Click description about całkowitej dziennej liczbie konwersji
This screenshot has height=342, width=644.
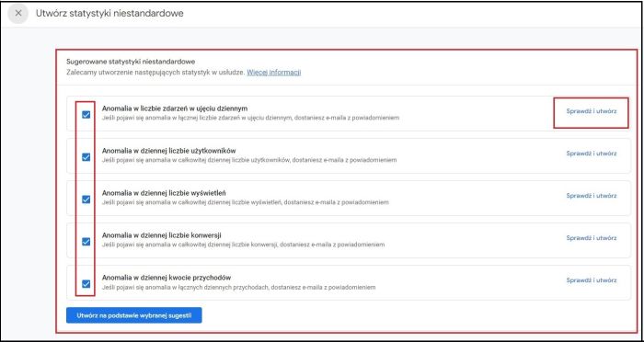pos(243,245)
